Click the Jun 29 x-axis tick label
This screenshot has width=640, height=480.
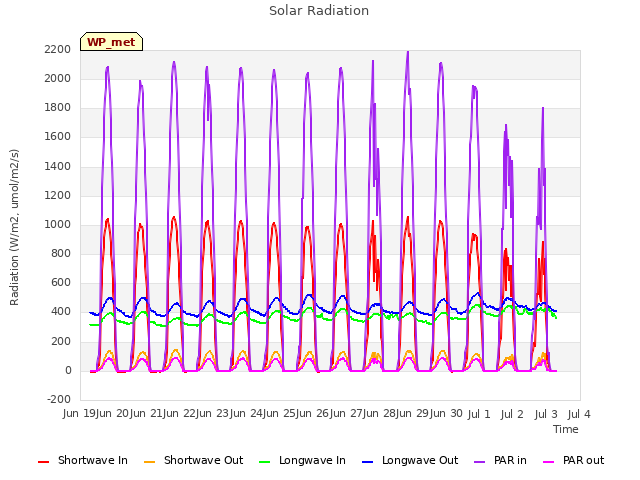[414, 414]
